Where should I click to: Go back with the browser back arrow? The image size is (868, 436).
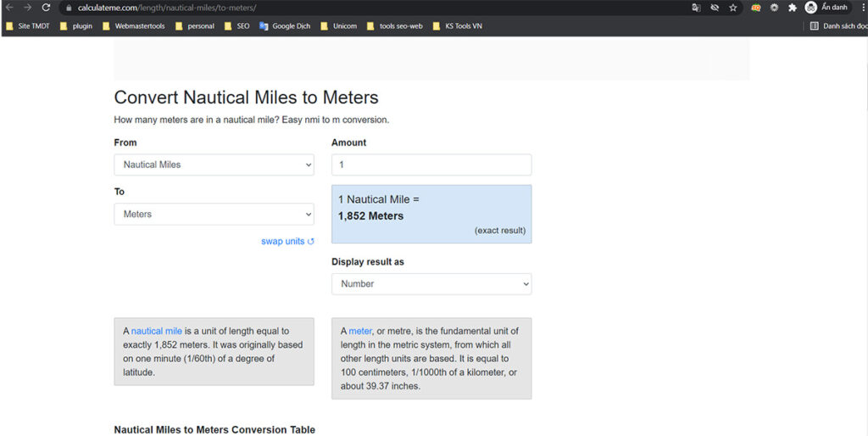coord(8,8)
